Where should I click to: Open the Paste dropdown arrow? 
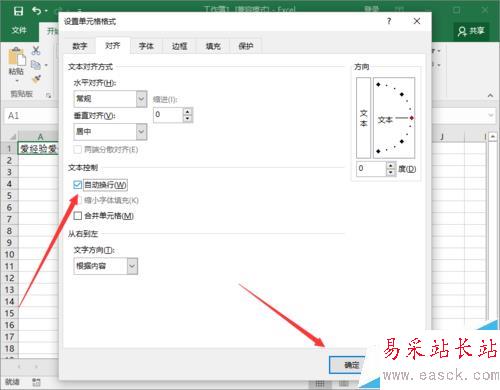click(17, 81)
